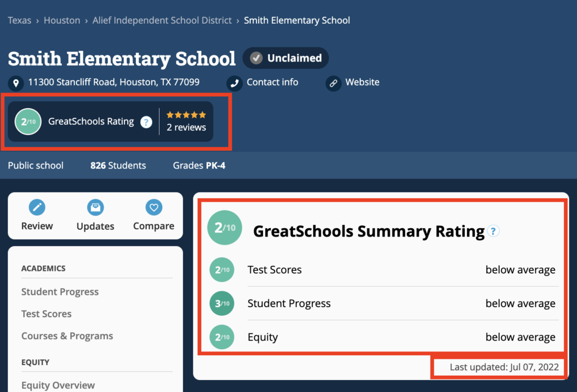The image size is (577, 392).
Task: Select Equity Overview in sidebar
Action: click(58, 385)
